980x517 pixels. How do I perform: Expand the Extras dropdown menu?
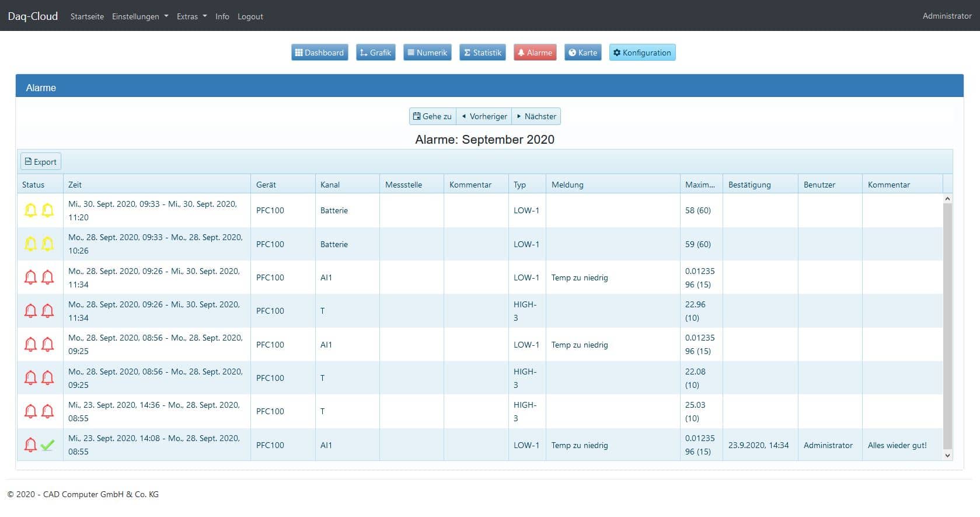(191, 16)
